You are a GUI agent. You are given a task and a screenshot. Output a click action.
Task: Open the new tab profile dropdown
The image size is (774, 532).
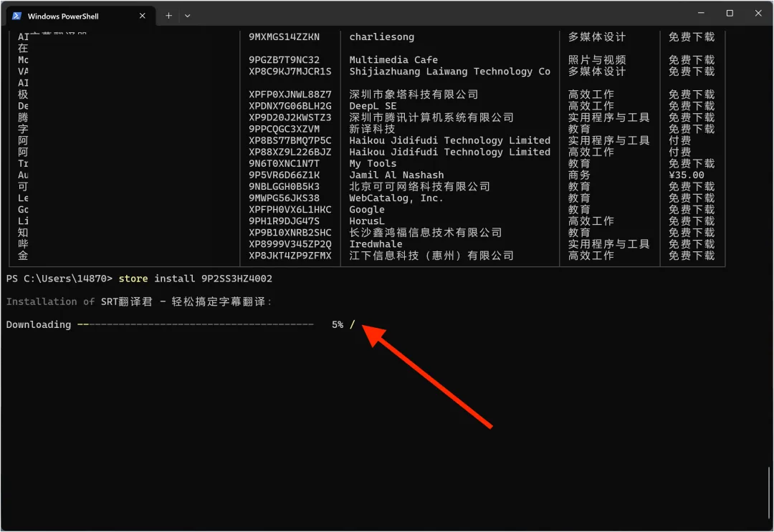tap(188, 16)
